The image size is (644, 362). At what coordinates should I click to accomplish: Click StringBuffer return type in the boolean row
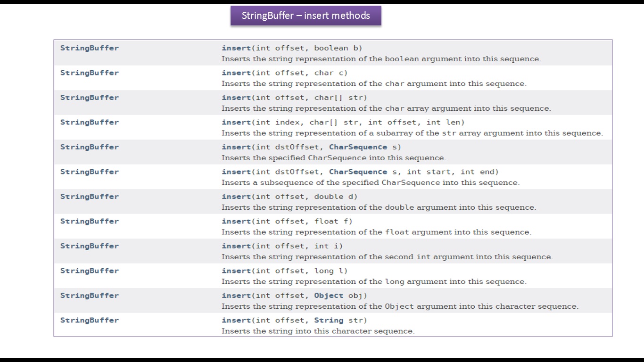tap(90, 48)
